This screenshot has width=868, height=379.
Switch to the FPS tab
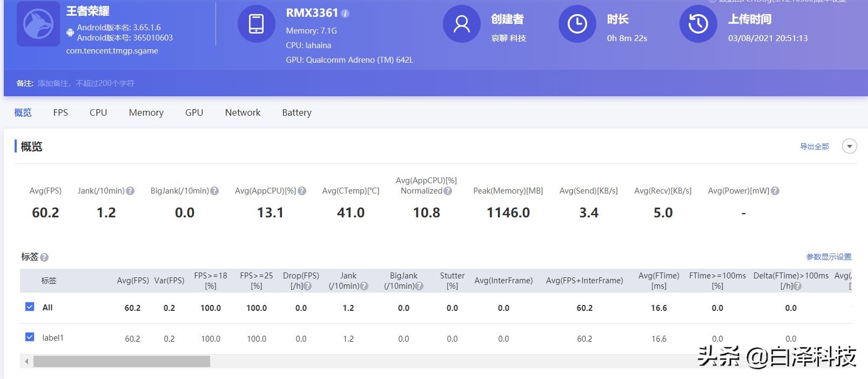click(60, 112)
